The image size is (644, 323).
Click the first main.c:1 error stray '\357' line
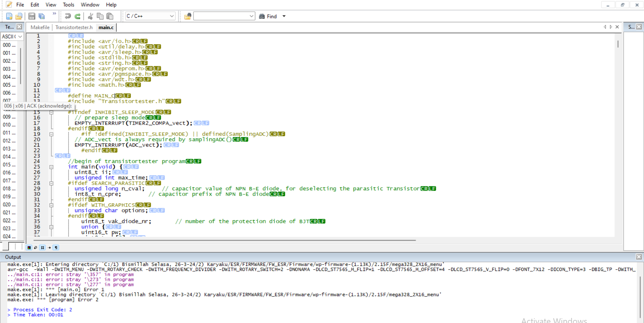click(71, 274)
